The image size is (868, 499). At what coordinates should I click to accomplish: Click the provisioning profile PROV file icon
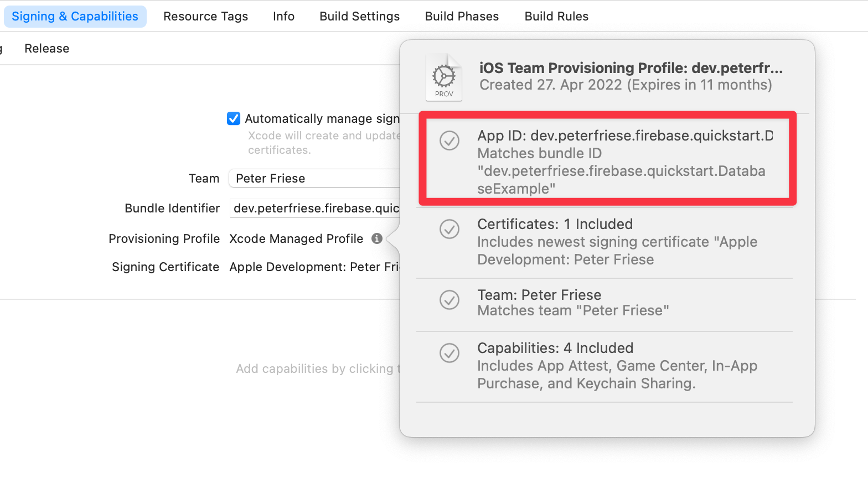point(443,77)
